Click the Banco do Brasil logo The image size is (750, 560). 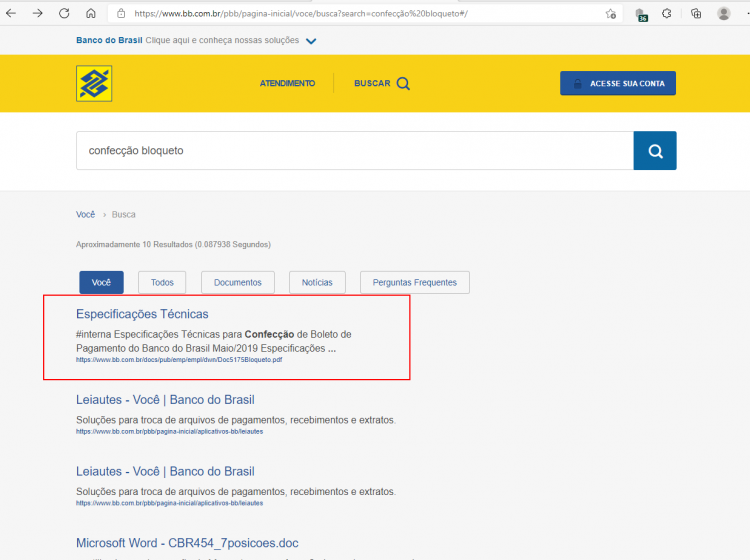(x=94, y=83)
